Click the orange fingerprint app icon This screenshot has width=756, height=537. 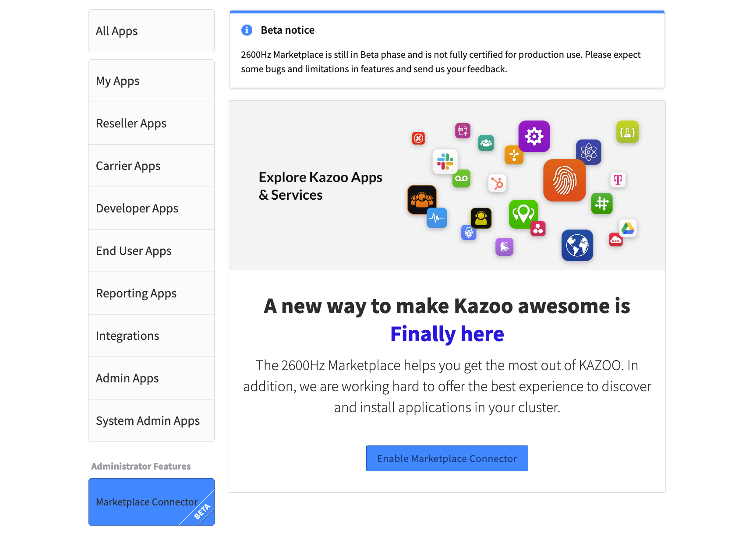tap(564, 180)
